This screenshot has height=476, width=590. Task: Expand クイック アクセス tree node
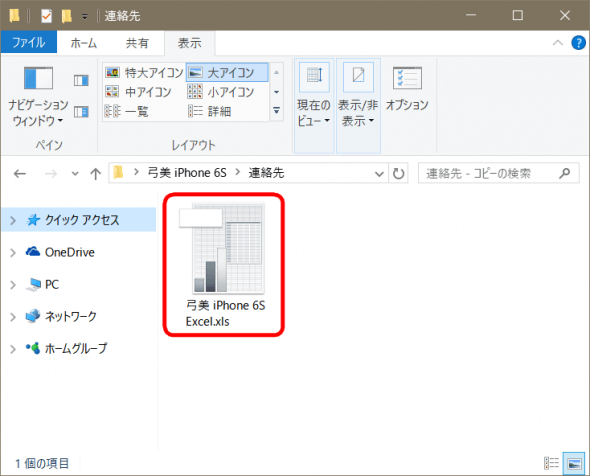pos(13,220)
